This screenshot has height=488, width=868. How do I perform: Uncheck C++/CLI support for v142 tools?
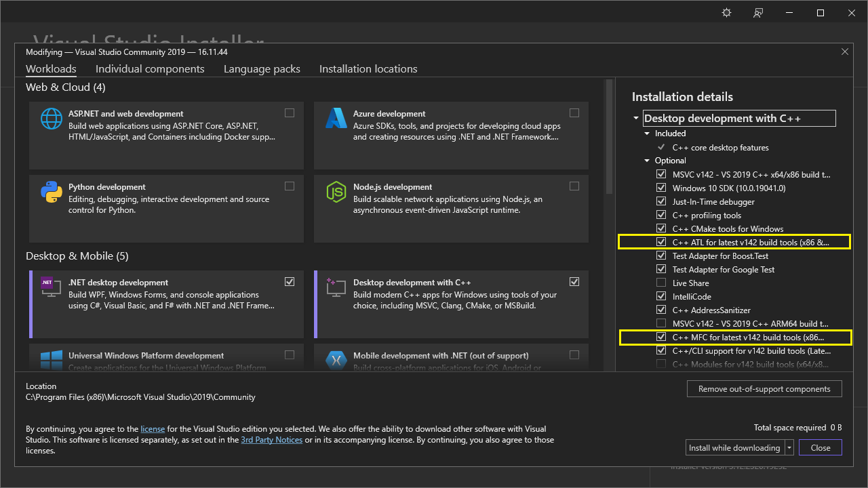coord(661,350)
